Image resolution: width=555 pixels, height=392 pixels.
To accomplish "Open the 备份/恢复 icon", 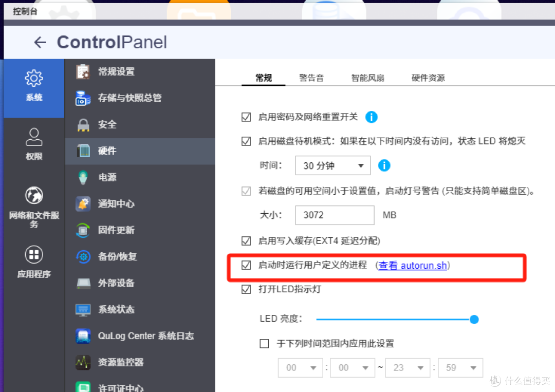I will (x=83, y=256).
